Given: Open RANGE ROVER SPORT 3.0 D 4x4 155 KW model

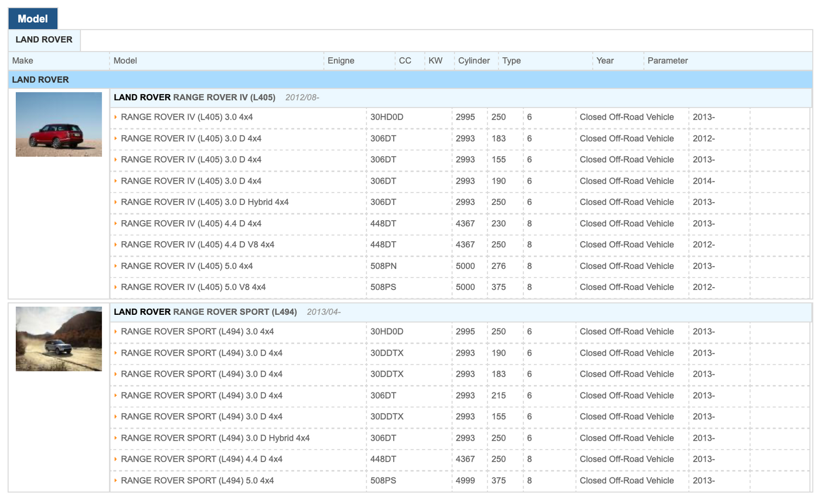Looking at the screenshot, I should click(x=201, y=417).
